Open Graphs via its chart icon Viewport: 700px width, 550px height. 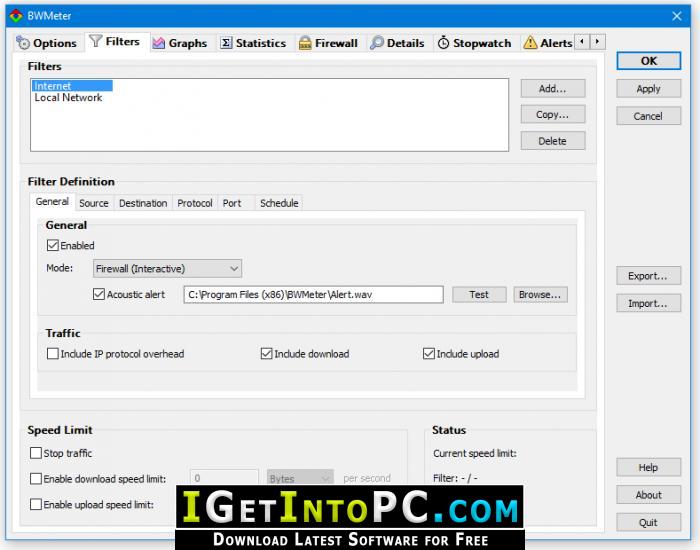tap(158, 43)
